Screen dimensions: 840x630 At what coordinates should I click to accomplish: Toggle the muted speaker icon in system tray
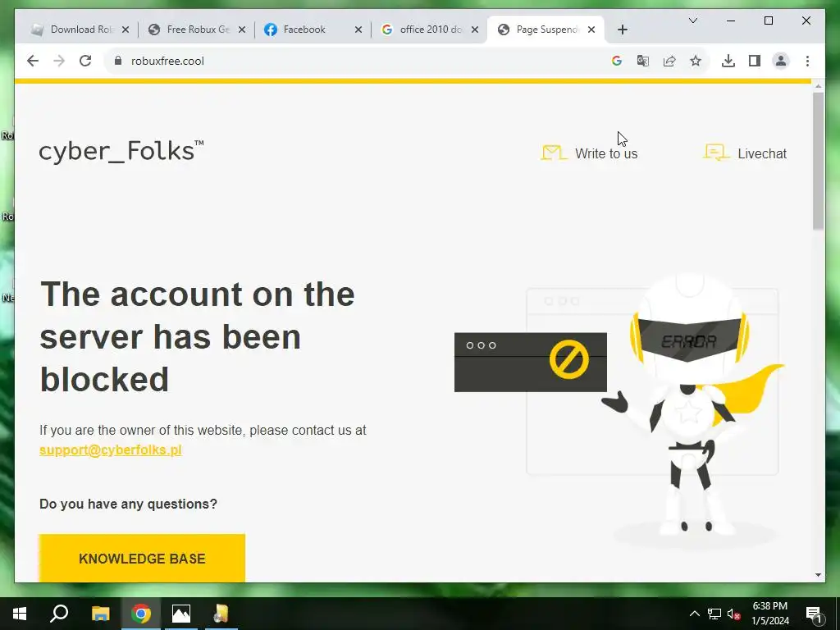click(x=733, y=614)
